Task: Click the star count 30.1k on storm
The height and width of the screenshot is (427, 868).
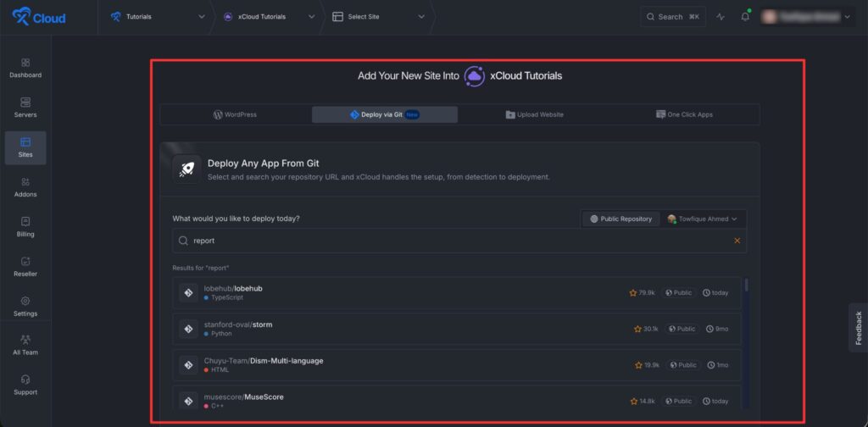Action: [646, 329]
